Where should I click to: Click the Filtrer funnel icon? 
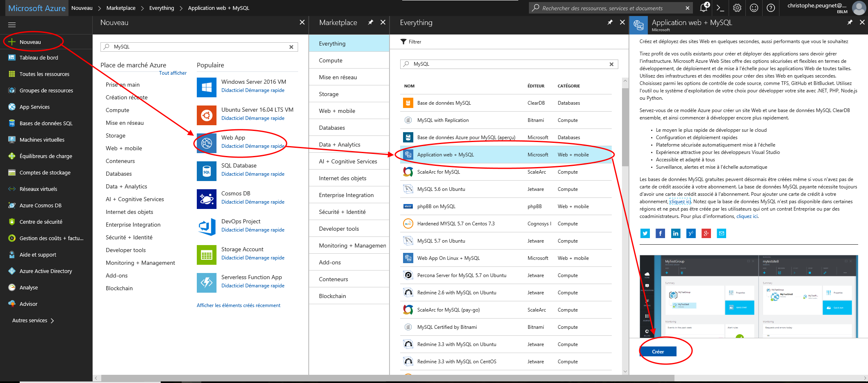pos(403,41)
